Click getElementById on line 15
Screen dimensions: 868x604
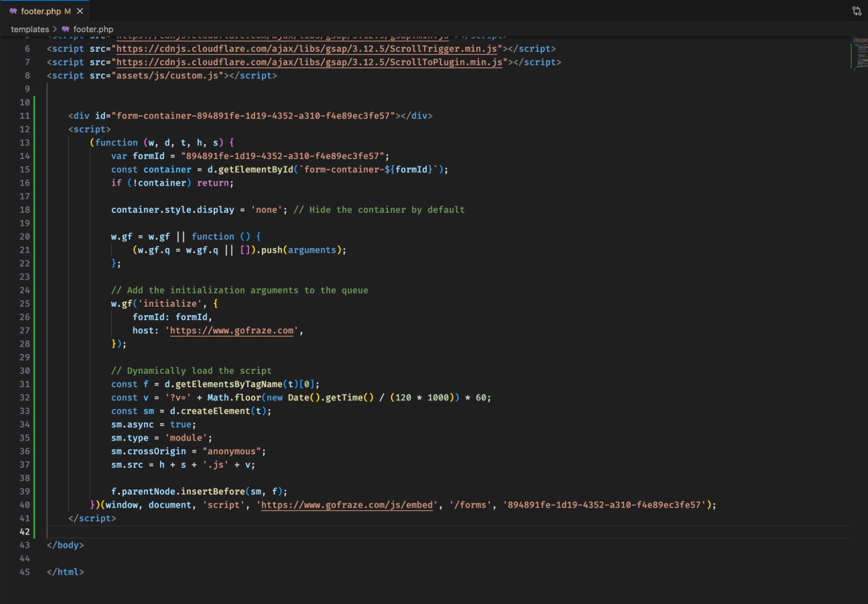[x=256, y=169]
